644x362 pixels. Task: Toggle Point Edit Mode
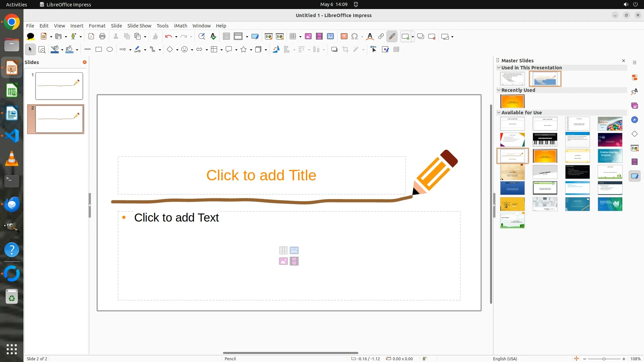(374, 50)
